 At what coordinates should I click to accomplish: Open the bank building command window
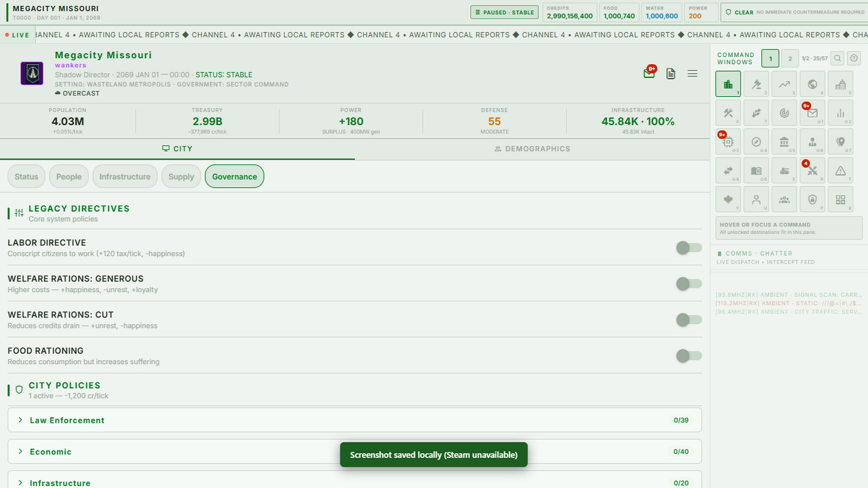[x=784, y=142]
